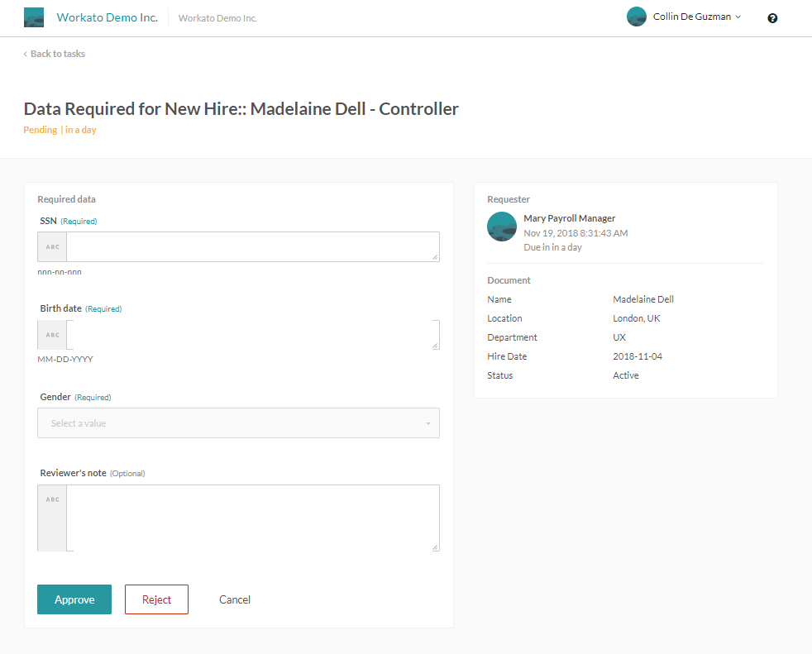Click the Gender dropdown arrow

tap(428, 424)
